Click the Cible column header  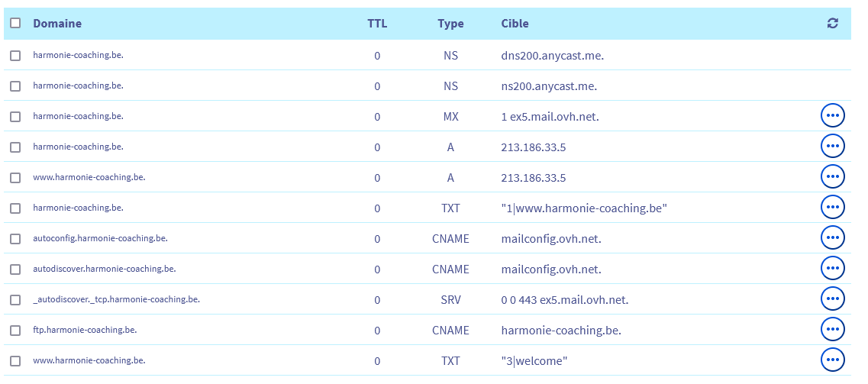click(x=515, y=24)
